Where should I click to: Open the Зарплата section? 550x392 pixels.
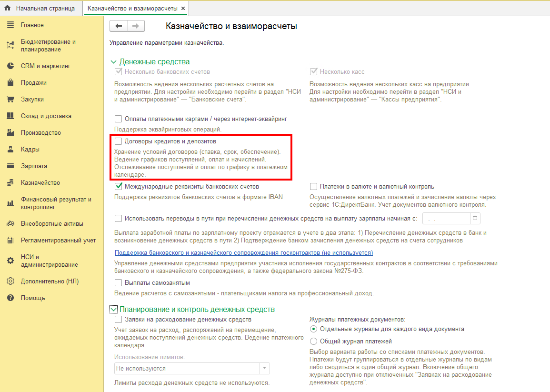click(34, 166)
